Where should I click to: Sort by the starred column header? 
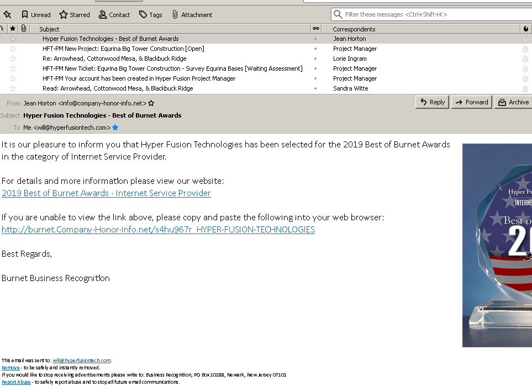pos(13,29)
